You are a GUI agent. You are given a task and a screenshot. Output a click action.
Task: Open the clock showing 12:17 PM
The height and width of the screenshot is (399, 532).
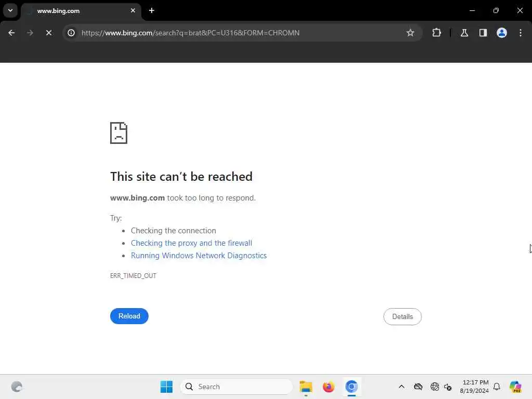pyautogui.click(x=474, y=387)
